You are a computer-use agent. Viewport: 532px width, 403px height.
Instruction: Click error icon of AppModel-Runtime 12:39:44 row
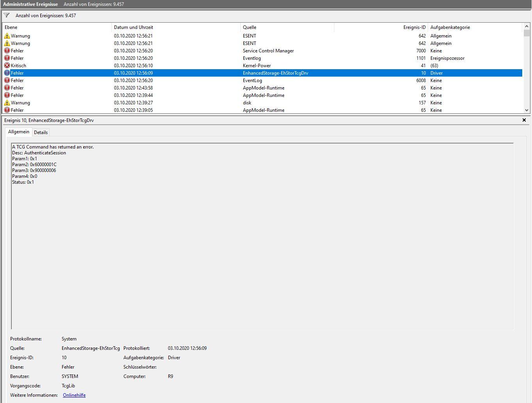coord(7,95)
